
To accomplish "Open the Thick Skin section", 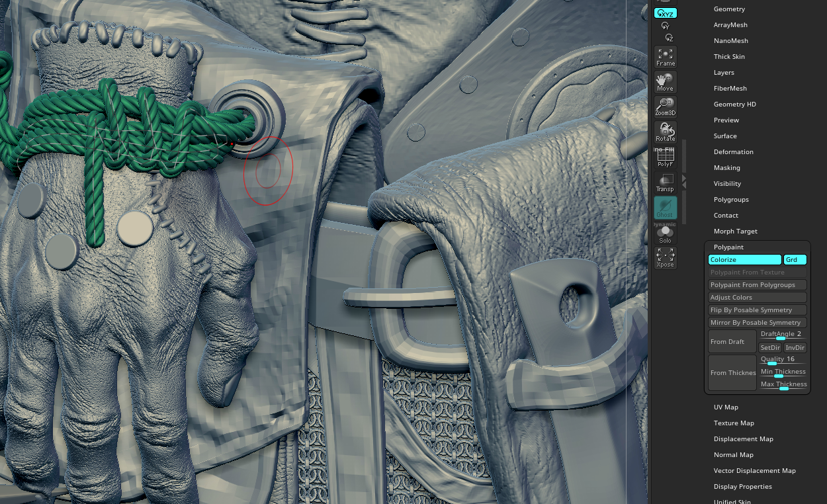I will [x=729, y=57].
